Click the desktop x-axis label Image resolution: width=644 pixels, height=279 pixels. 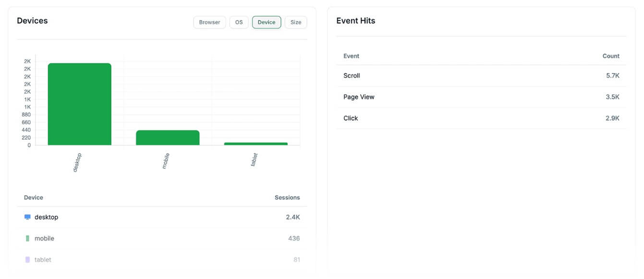(77, 162)
